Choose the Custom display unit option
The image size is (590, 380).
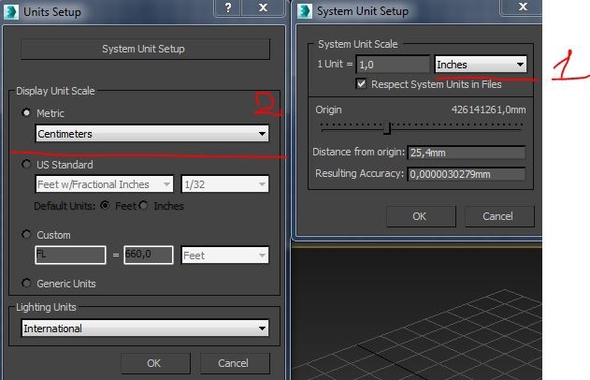(x=26, y=234)
